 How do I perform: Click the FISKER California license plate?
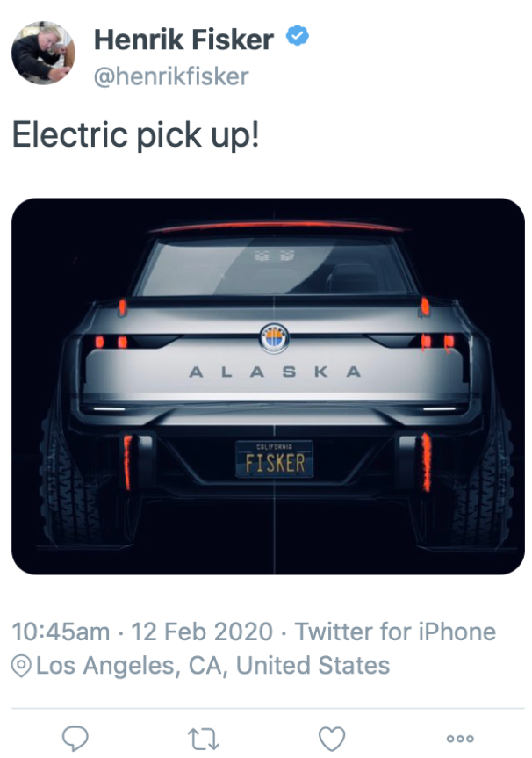pos(274,458)
